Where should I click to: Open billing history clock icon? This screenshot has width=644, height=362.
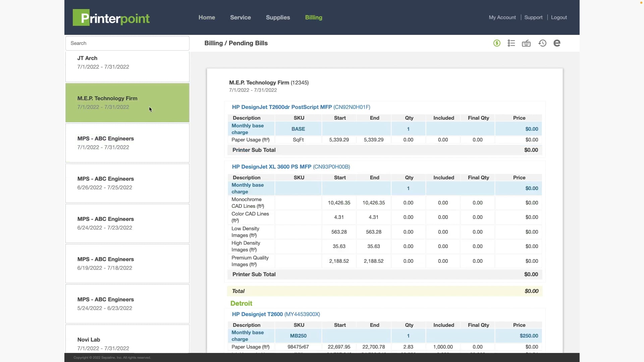(x=542, y=43)
